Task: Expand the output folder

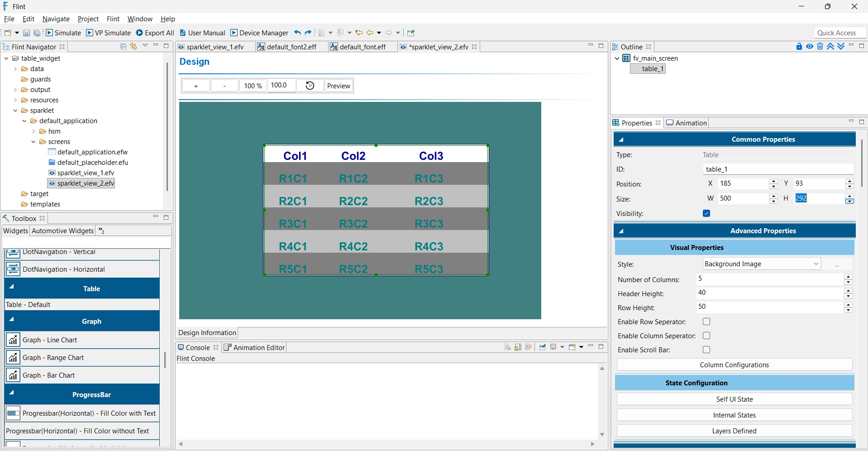Action: 15,90
